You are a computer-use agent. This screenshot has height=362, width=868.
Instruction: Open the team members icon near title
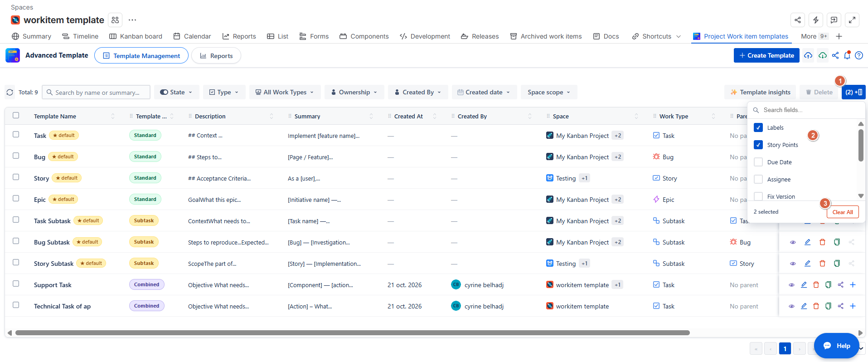point(115,20)
